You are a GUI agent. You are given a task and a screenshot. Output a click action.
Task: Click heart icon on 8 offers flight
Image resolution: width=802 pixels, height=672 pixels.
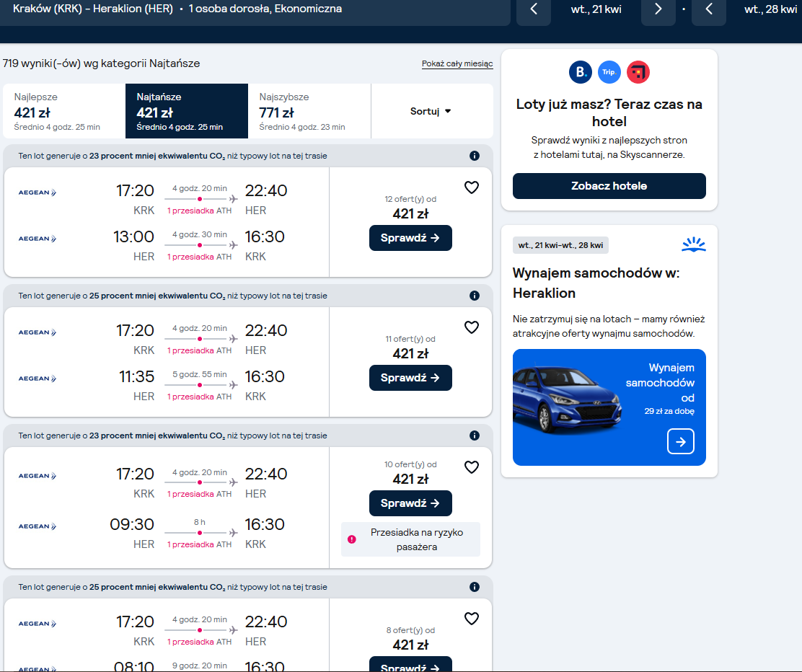tap(472, 619)
